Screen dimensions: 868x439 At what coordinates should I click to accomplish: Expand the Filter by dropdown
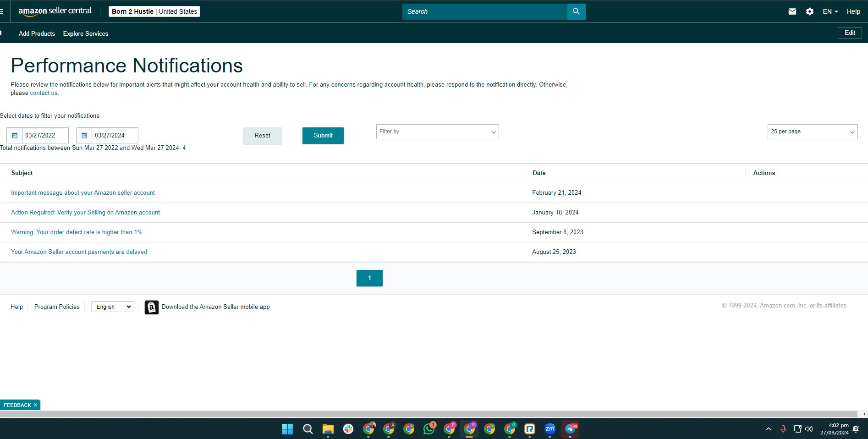click(438, 132)
